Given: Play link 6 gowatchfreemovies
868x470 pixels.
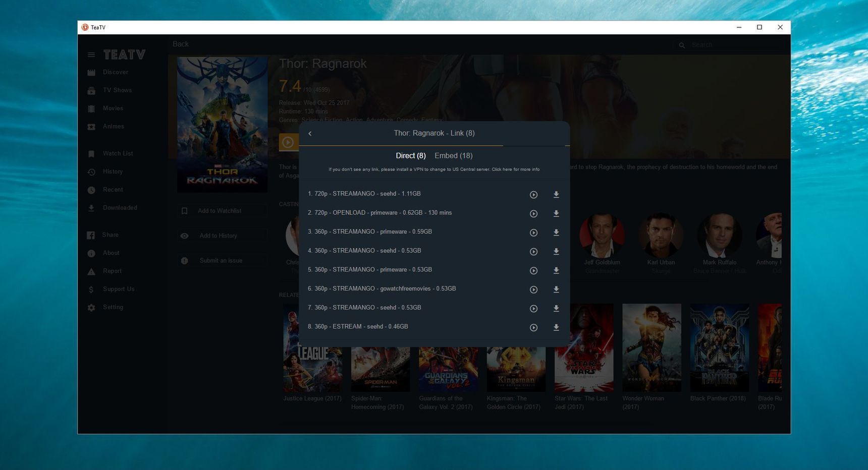Looking at the screenshot, I should point(533,289).
